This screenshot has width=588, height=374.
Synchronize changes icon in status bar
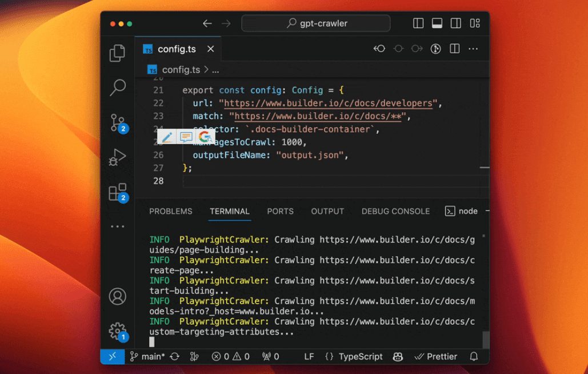tap(174, 356)
